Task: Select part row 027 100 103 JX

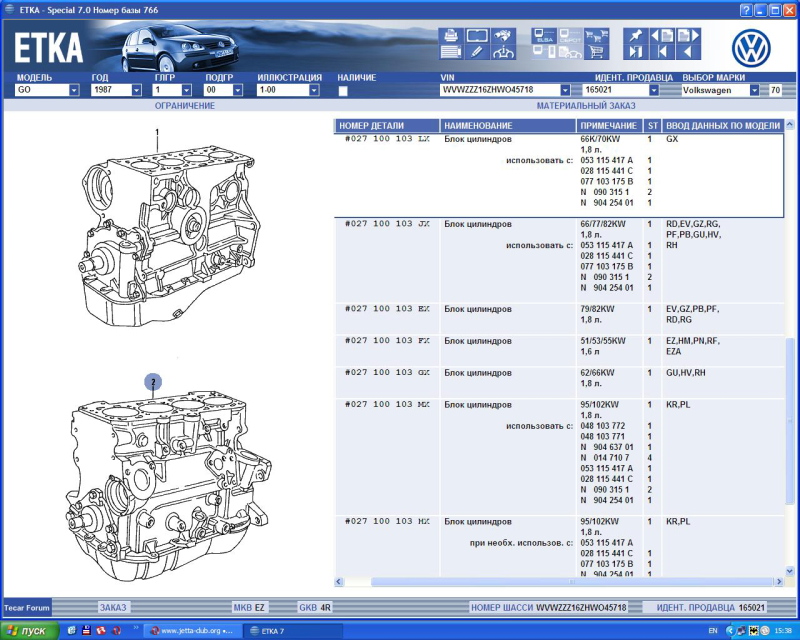Action: coord(559,261)
